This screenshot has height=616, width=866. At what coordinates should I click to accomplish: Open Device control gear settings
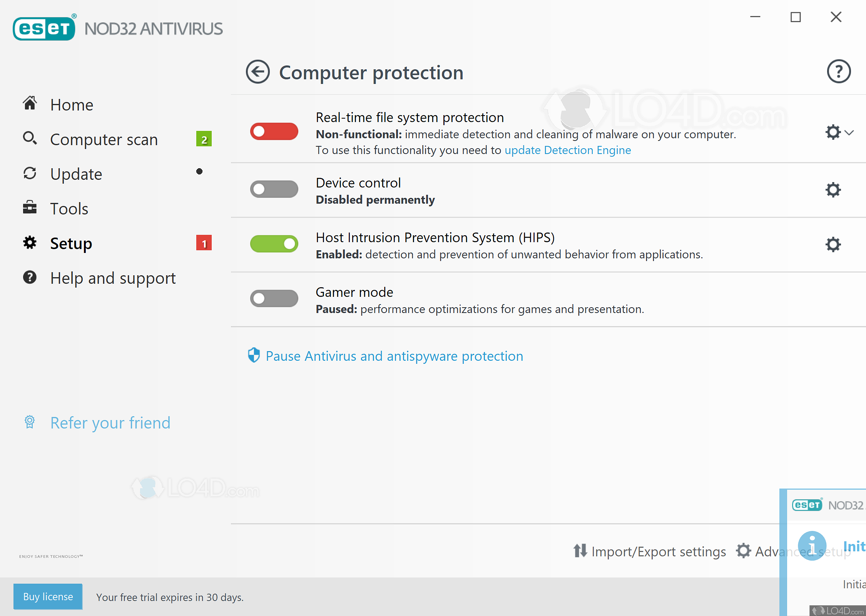833,190
